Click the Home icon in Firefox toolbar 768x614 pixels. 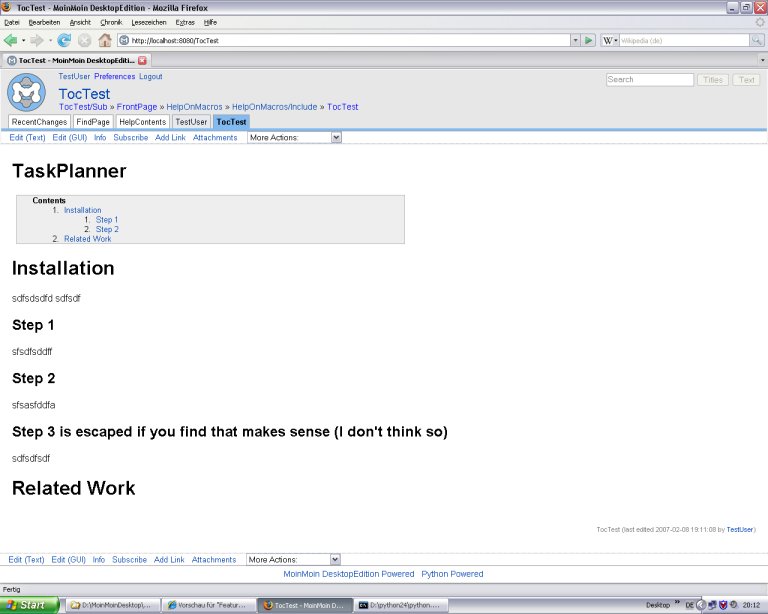click(x=105, y=41)
